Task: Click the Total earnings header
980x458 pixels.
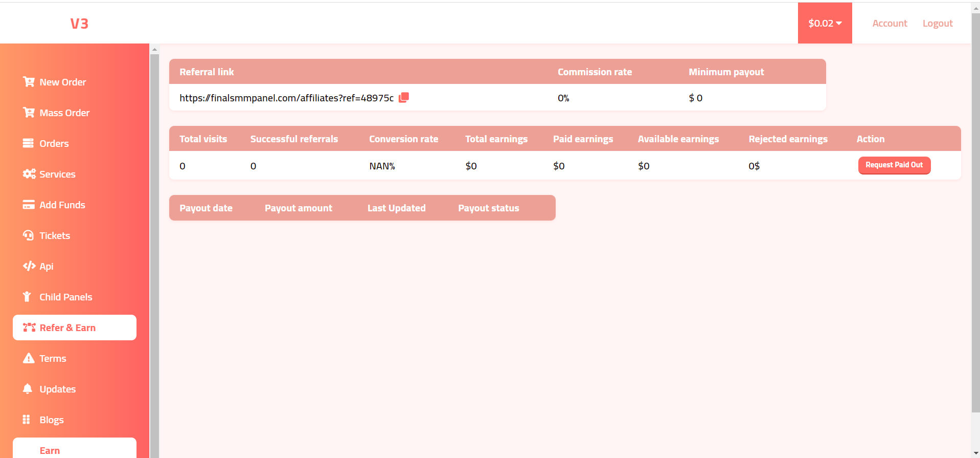Action: pyautogui.click(x=496, y=139)
